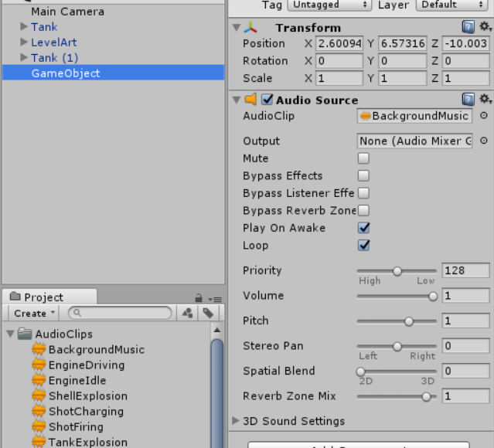The width and height of the screenshot is (494, 448).
Task: Select TankExplosion audio clip icon
Action: click(39, 442)
